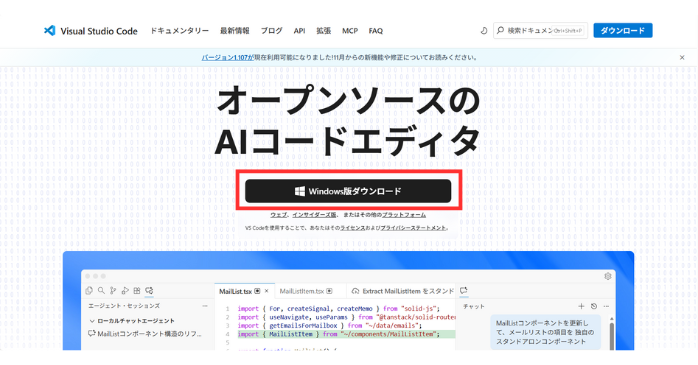Open Extensions icon in editor preview

click(137, 291)
